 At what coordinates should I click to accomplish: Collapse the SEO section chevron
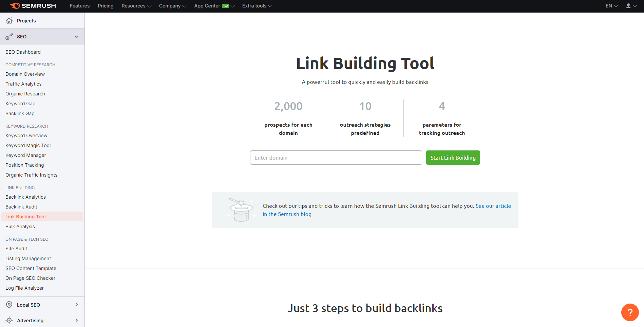76,37
